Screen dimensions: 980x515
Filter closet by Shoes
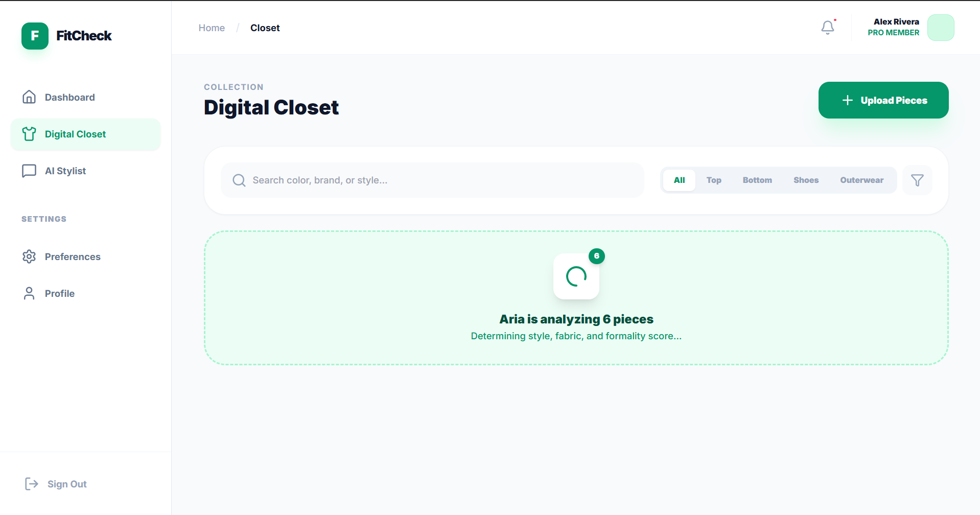pos(806,180)
